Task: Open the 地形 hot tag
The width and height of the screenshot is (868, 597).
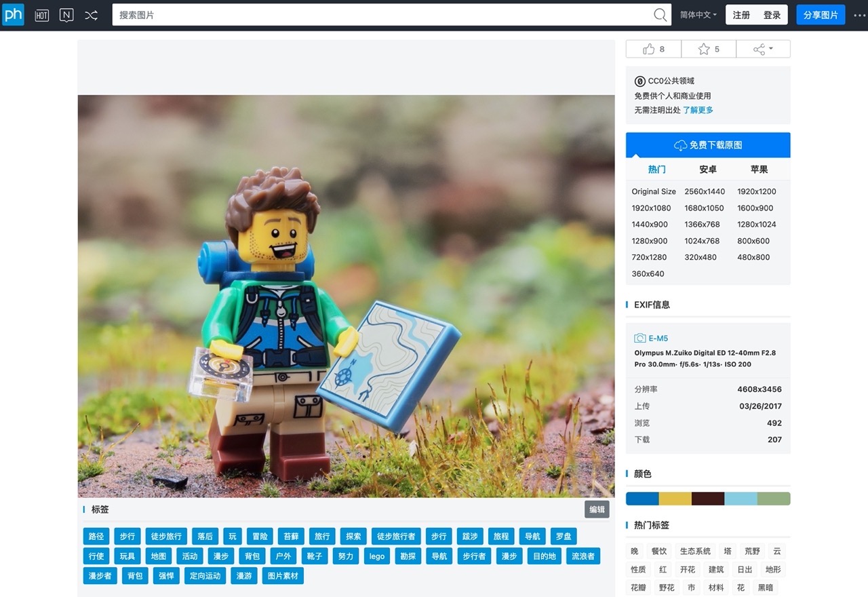Action: [x=773, y=569]
